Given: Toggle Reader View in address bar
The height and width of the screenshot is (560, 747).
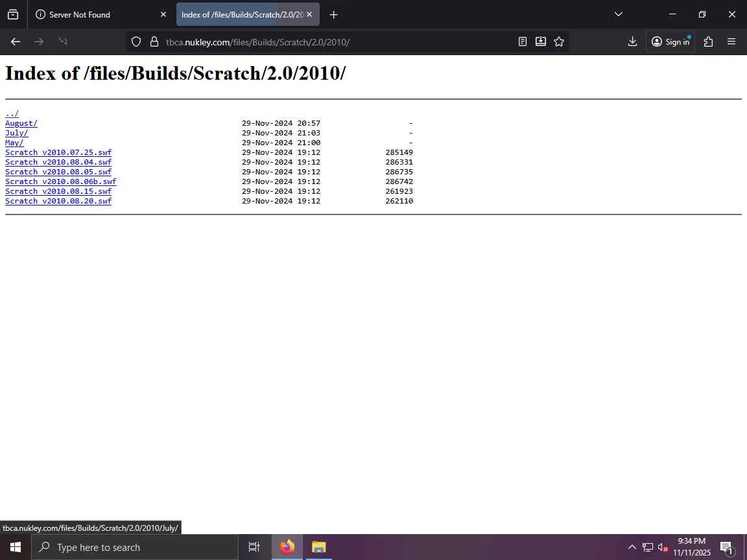Looking at the screenshot, I should [x=523, y=42].
